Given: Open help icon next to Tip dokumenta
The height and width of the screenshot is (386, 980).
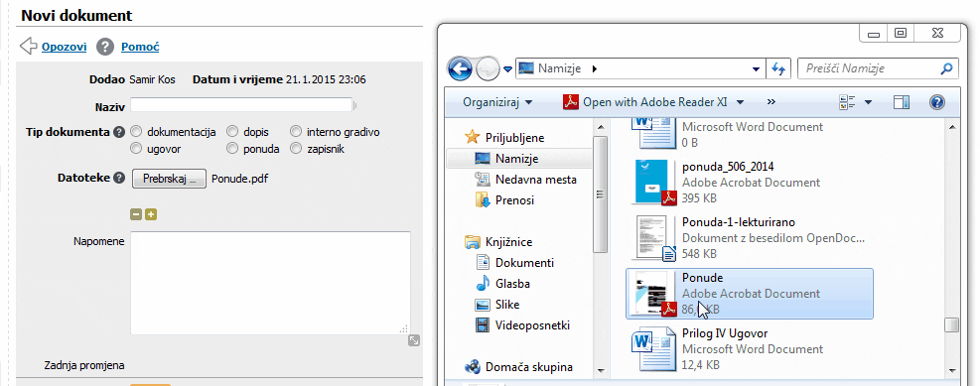Looking at the screenshot, I should [x=119, y=132].
